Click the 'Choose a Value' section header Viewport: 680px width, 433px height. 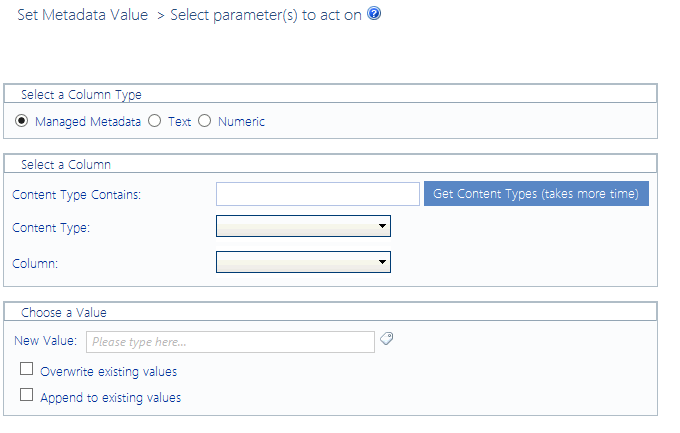[x=64, y=312]
